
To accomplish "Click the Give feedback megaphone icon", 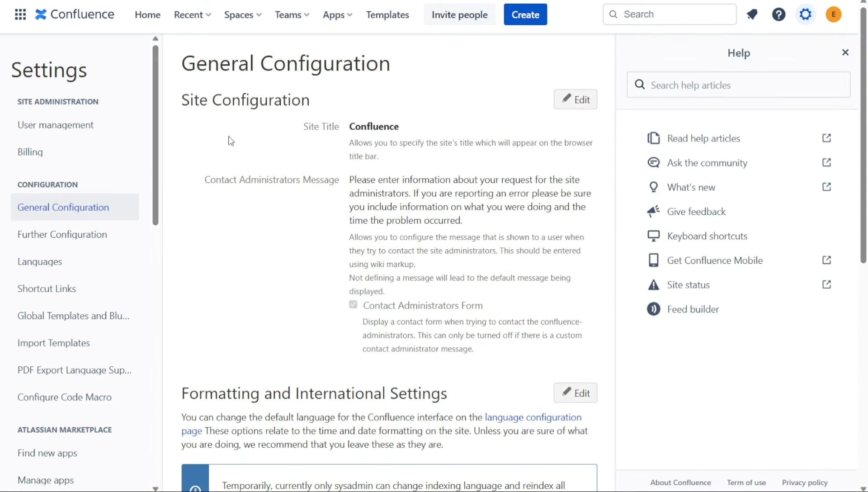I will pyautogui.click(x=654, y=211).
